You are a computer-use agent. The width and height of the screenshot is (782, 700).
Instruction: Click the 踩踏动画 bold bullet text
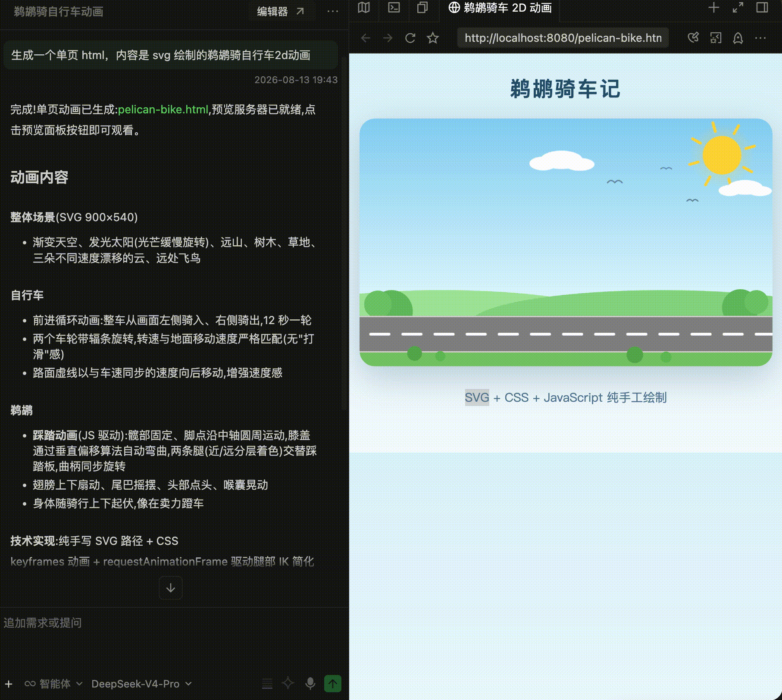tap(55, 435)
